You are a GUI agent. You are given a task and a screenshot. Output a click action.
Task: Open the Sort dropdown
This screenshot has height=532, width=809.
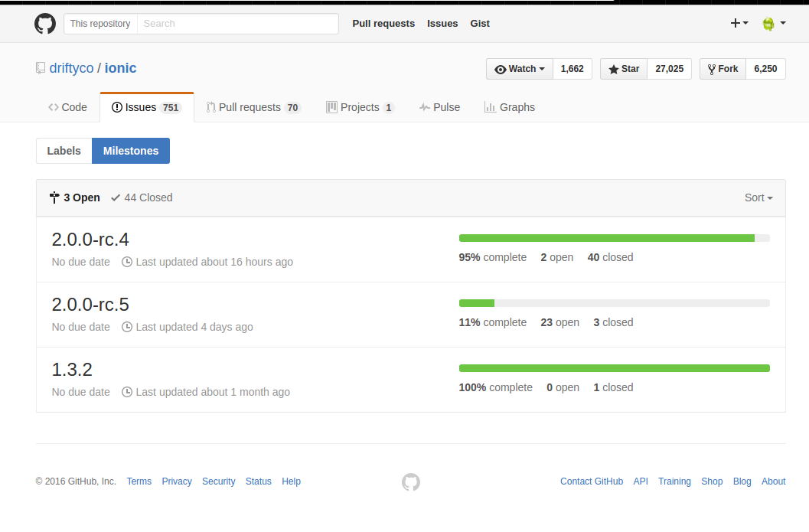coord(758,197)
